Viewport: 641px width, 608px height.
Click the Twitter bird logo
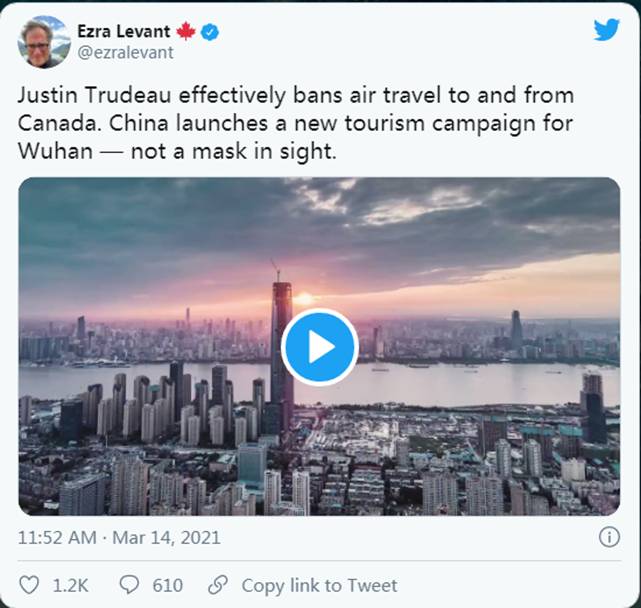click(606, 29)
